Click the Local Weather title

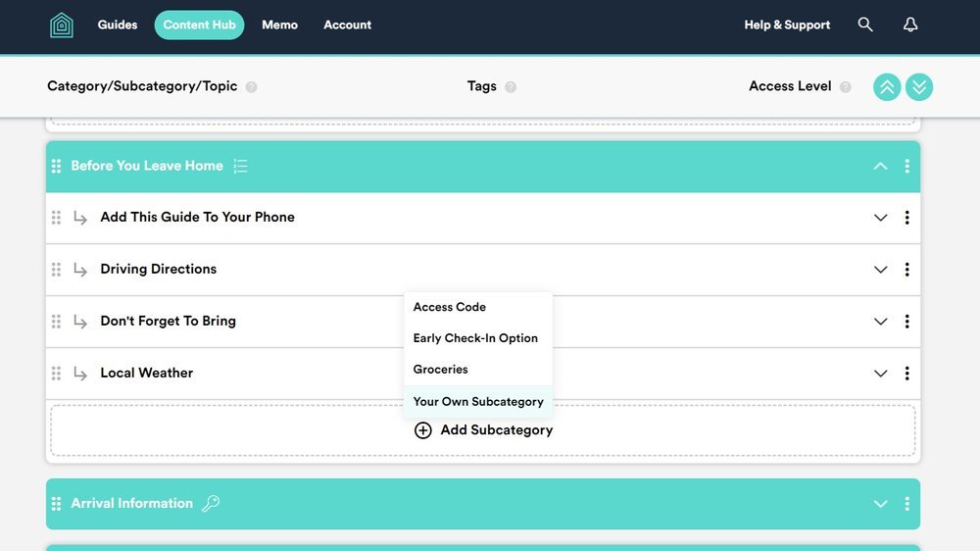click(x=146, y=373)
